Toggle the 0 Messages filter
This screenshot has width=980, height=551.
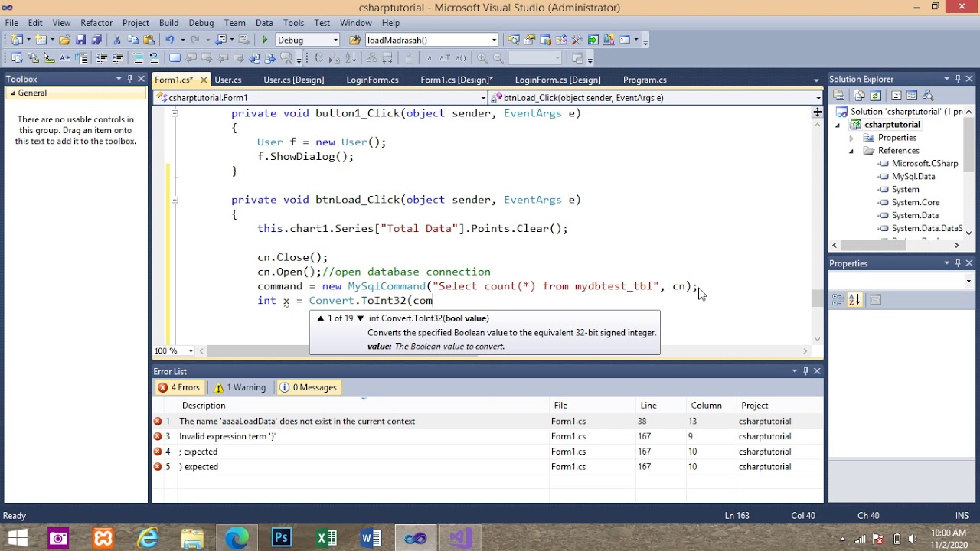[308, 387]
